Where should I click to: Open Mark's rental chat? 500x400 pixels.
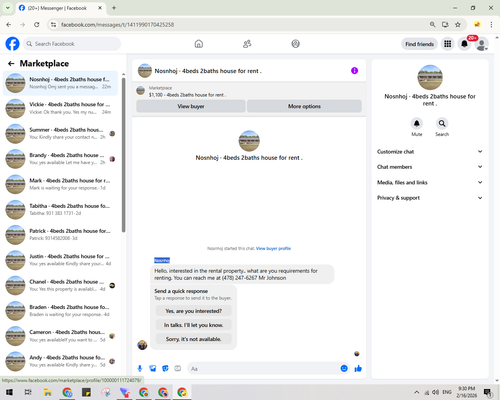pos(60,184)
